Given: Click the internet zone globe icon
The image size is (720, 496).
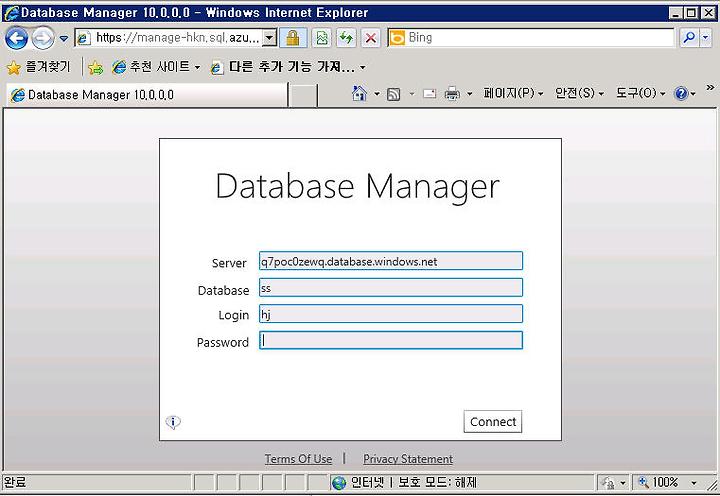Looking at the screenshot, I should tap(339, 483).
